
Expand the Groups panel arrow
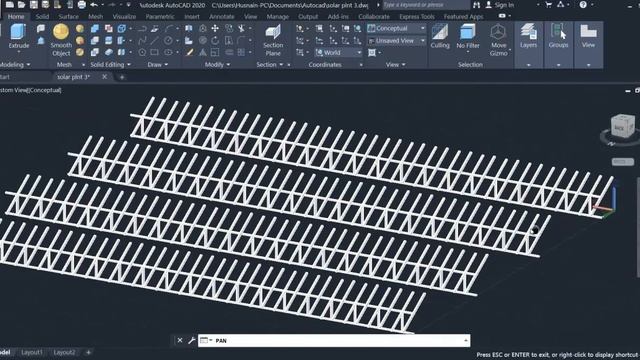coord(558,65)
